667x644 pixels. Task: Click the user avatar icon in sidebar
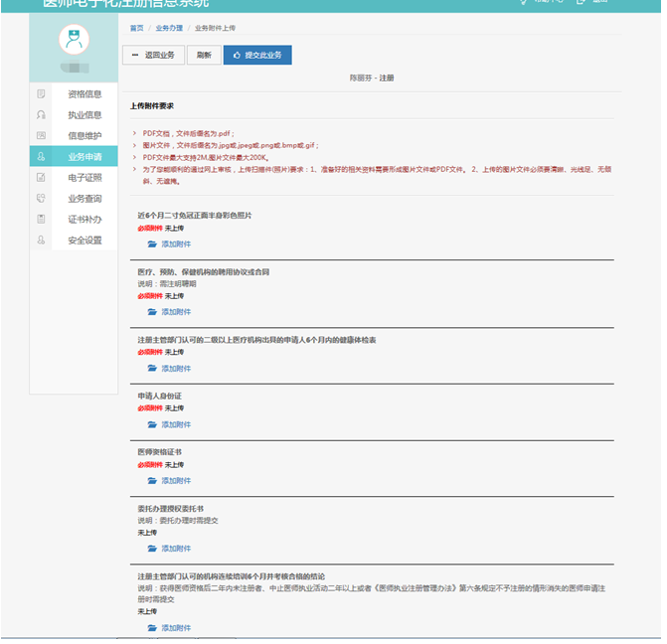(73, 40)
